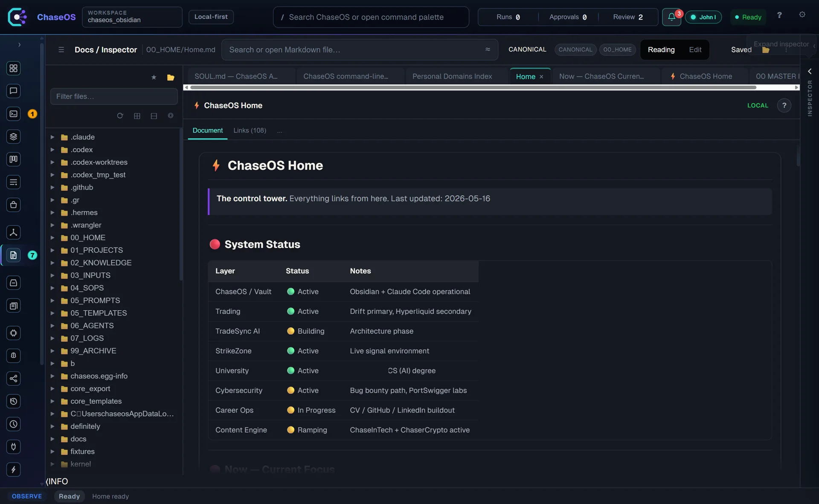Toggle the CANONICAL tag pill
Image resolution: width=819 pixels, height=504 pixels.
(x=575, y=49)
